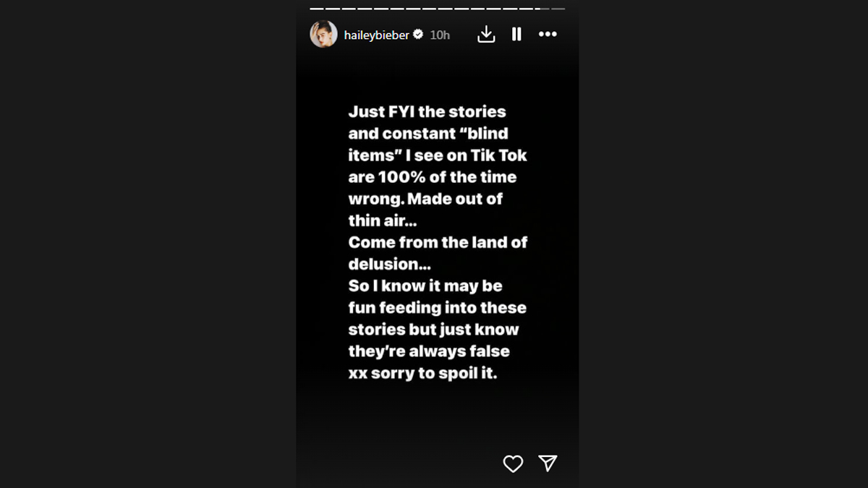Open the three-dot more options menu

[548, 34]
